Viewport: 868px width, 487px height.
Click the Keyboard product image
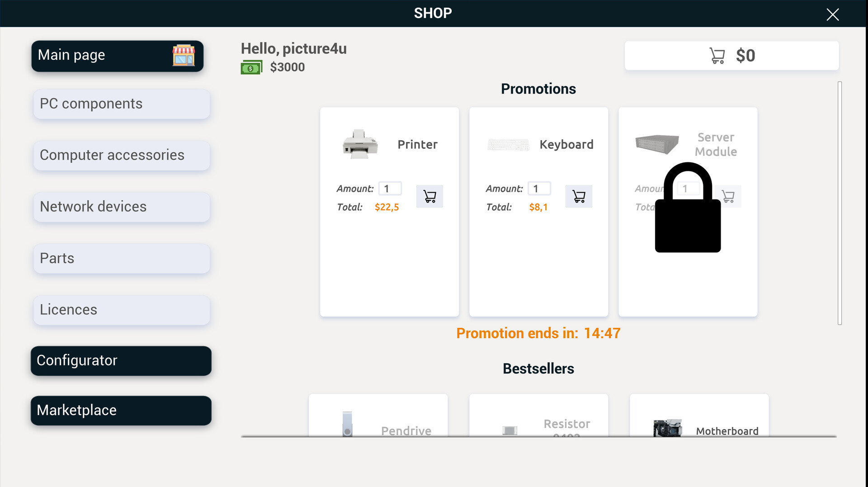[x=508, y=145]
